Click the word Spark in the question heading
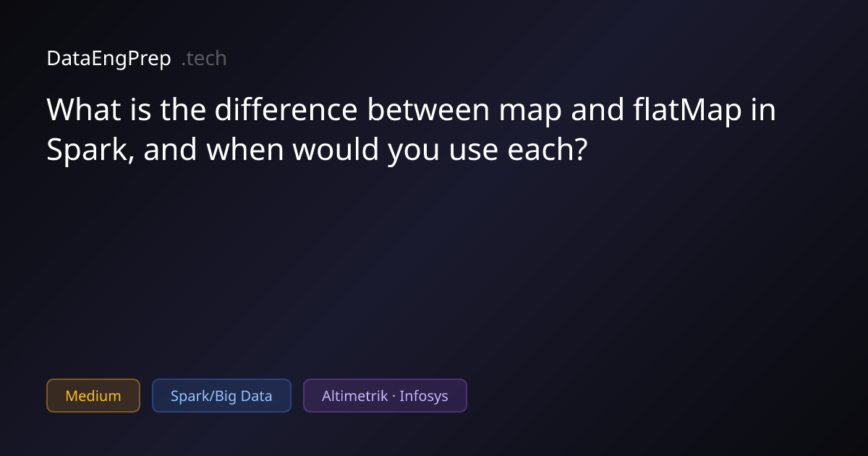 [89, 151]
